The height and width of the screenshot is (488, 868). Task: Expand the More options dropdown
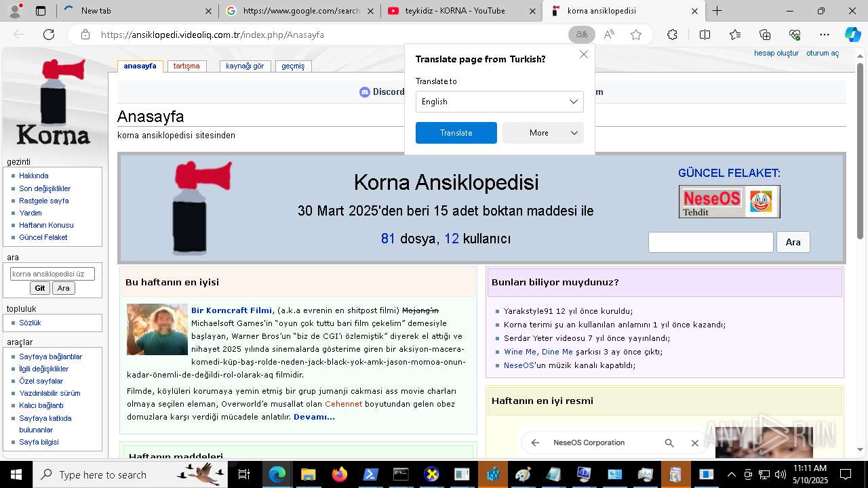pos(543,133)
